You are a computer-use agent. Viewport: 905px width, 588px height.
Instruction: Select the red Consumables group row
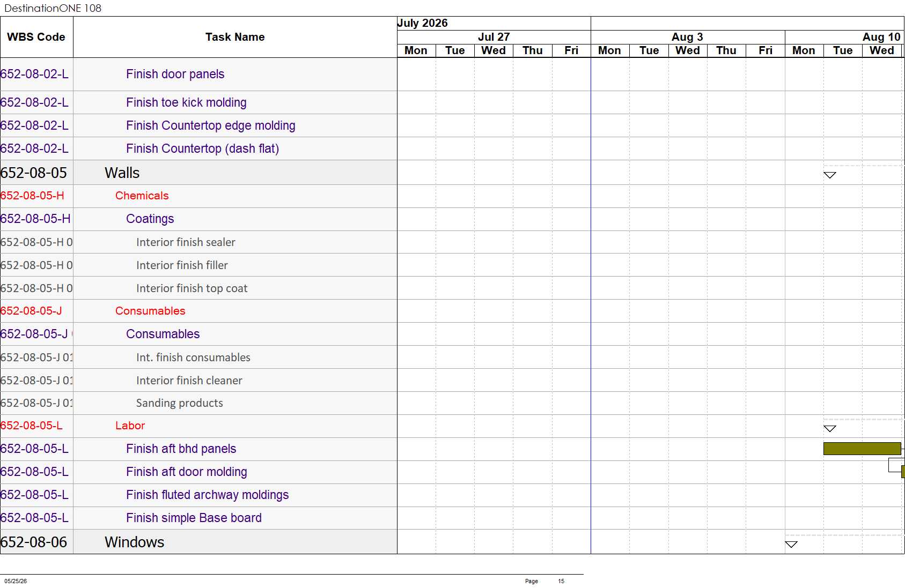[198, 311]
